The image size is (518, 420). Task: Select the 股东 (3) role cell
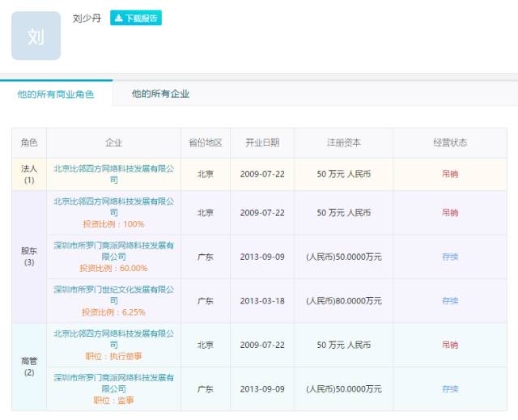point(29,257)
